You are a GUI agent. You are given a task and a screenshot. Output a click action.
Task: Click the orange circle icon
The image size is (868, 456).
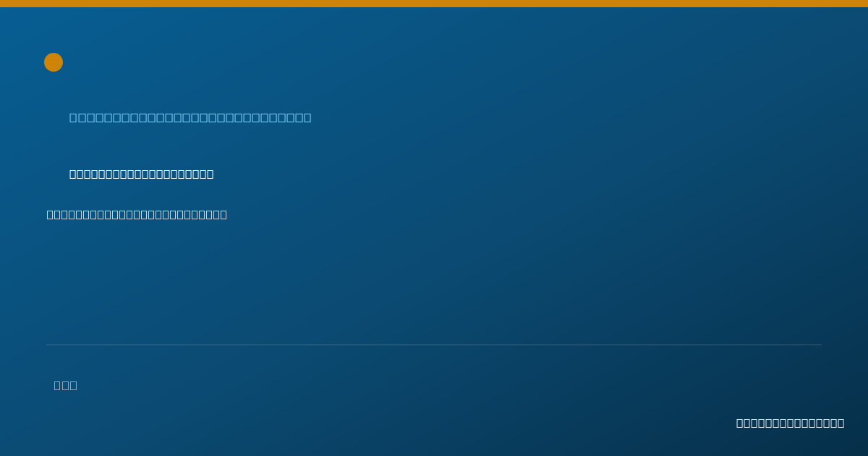pyautogui.click(x=54, y=62)
